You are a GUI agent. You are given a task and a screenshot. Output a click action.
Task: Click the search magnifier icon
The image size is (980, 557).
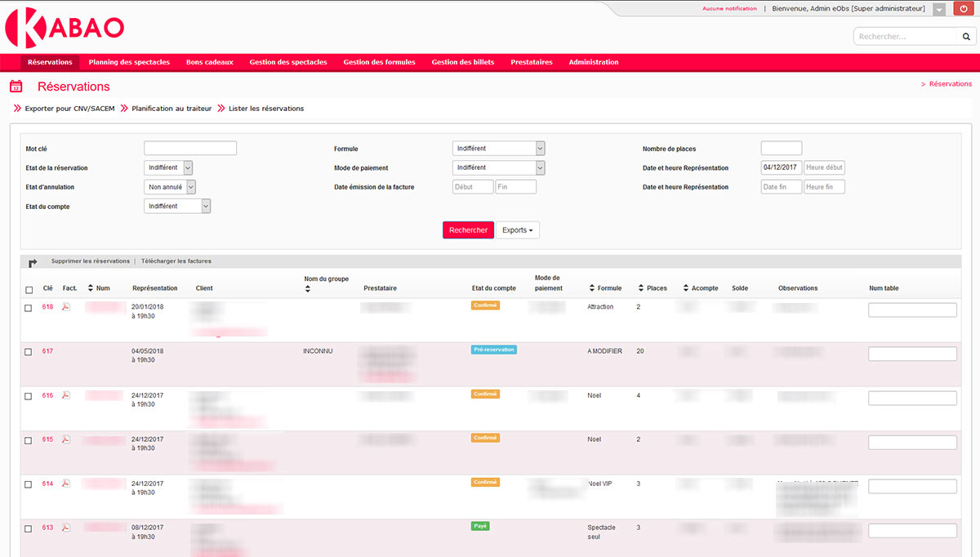[x=965, y=37]
